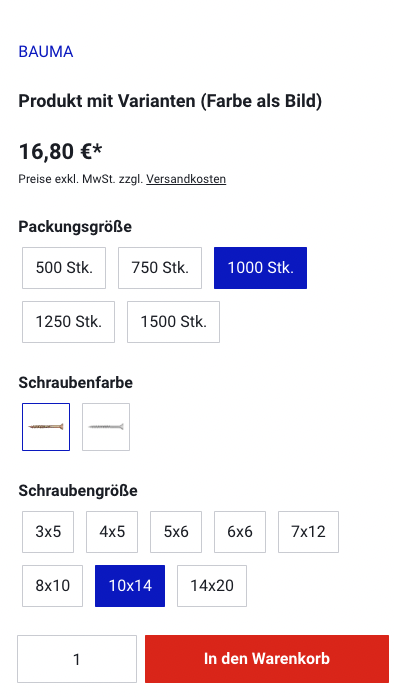Set screw size to 7x12
Screen dimensions: 394x697
(309, 532)
